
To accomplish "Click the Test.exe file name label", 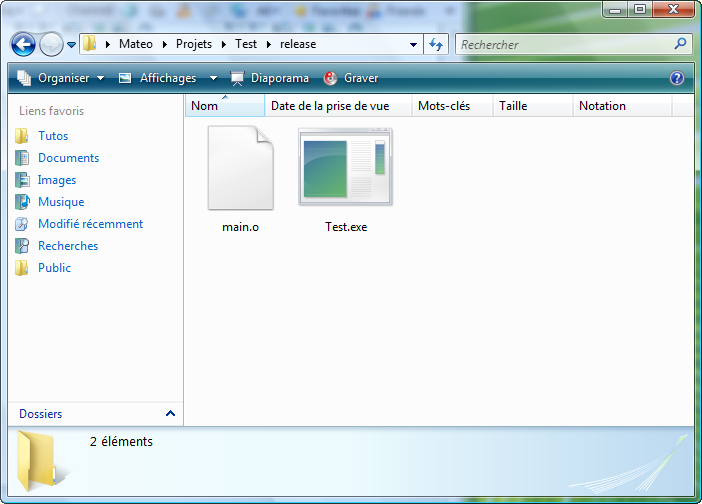I will [346, 227].
